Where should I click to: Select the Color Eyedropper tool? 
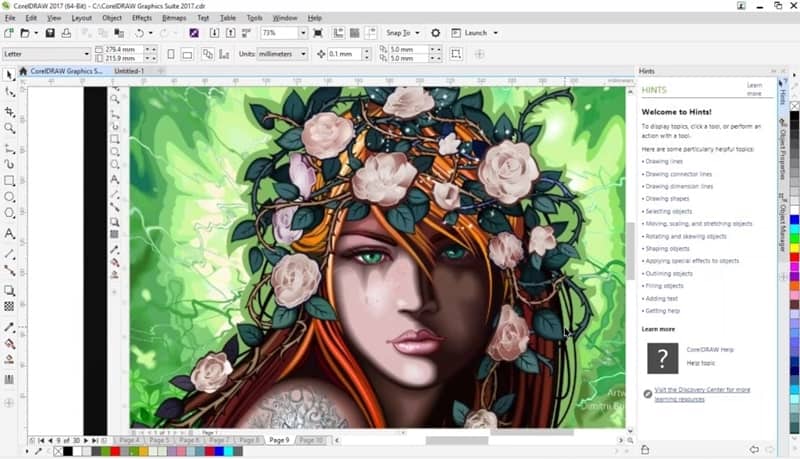pos(9,327)
